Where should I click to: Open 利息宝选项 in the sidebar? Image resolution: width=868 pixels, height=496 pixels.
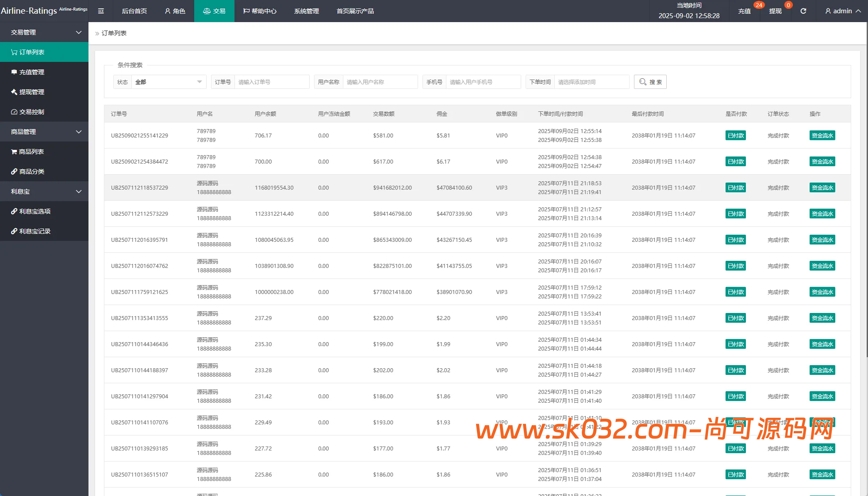35,211
